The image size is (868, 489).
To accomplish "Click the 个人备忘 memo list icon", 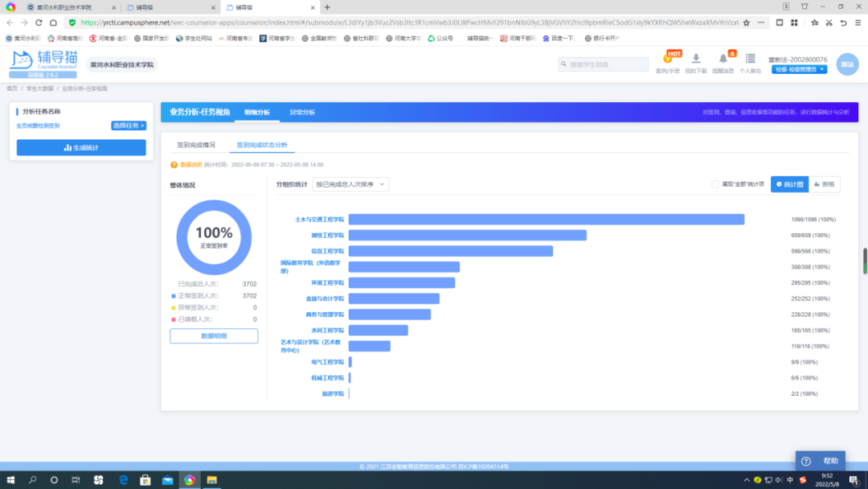I will [750, 60].
